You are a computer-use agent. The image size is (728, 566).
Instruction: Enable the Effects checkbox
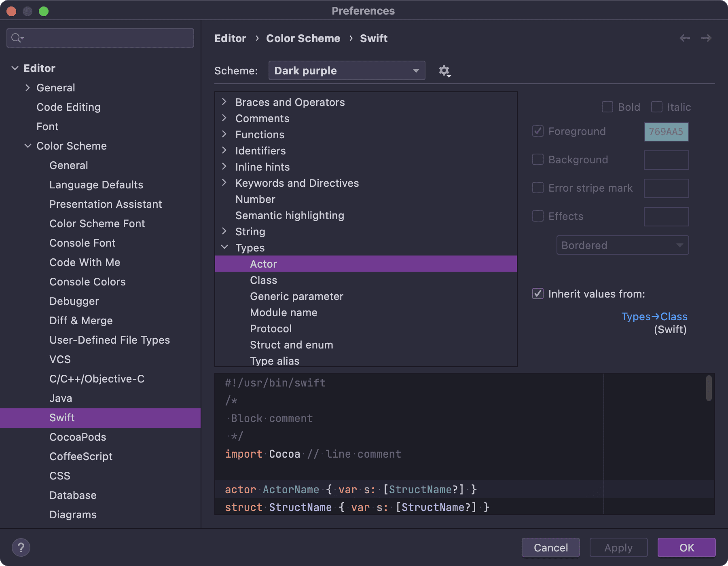538,216
